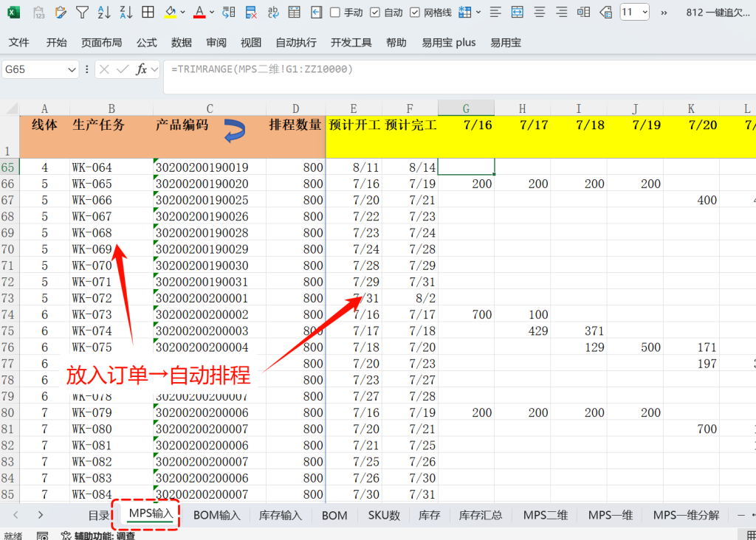
Task: Sort descending Z to A
Action: (x=126, y=13)
